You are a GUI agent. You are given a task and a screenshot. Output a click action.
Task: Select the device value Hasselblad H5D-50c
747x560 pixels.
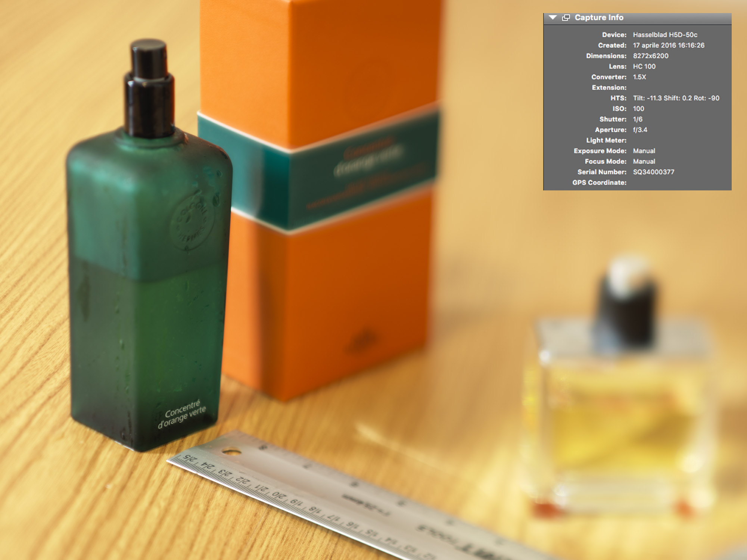[x=665, y=35]
